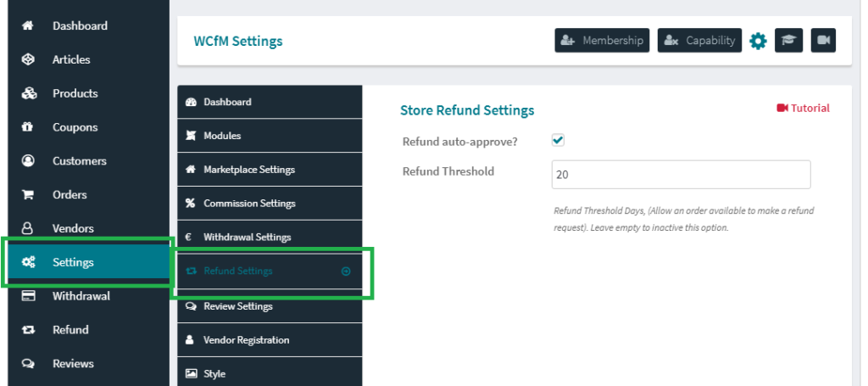
Task: Click the Refund retweet icon in the sidebar
Action: tap(28, 329)
